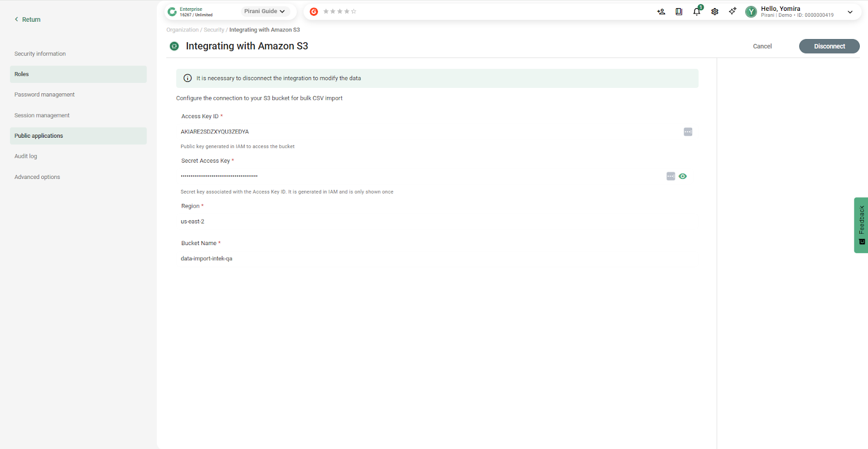Screen dimensions: 868x449
Task: Click the Access Key ID options icon
Action: 688,132
